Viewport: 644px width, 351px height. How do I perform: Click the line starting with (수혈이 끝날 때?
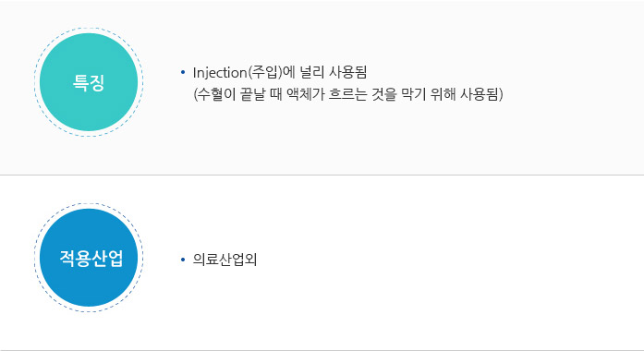[348, 94]
